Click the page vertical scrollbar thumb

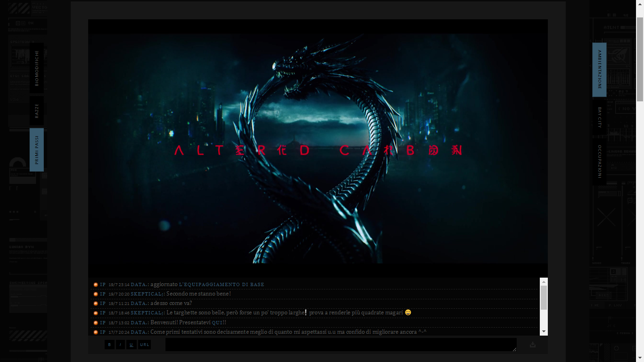[640, 59]
